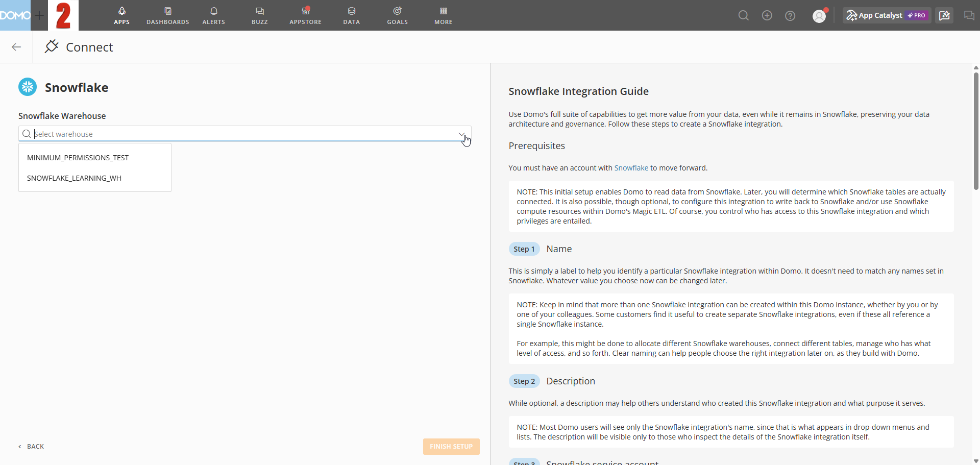Focus the Select warehouse input field
The height and width of the screenshot is (465, 980).
(x=245, y=134)
